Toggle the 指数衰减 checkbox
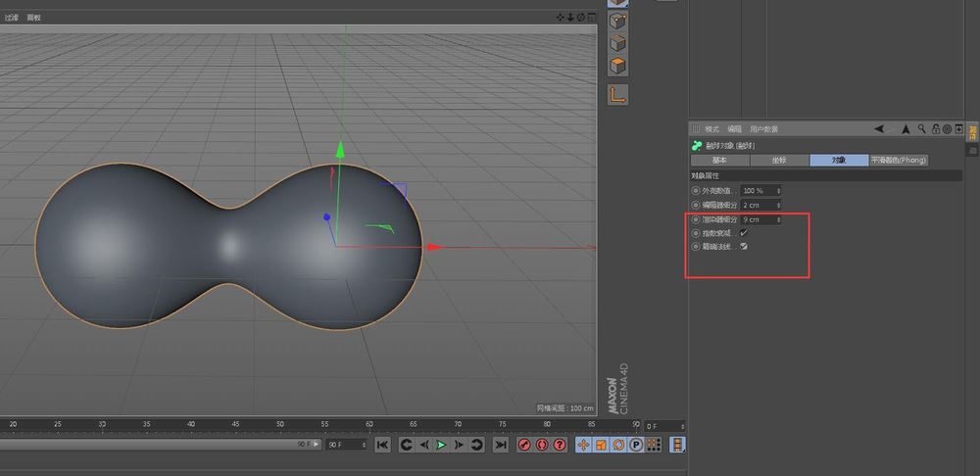This screenshot has height=476, width=980. [744, 233]
